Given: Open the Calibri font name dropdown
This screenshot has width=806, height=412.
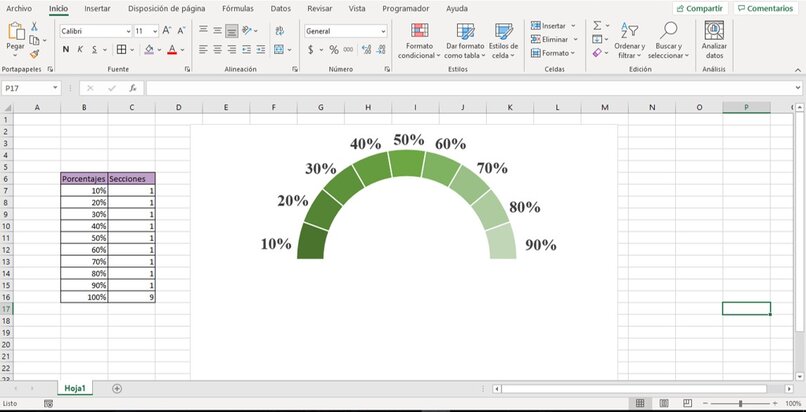Looking at the screenshot, I should click(x=127, y=31).
